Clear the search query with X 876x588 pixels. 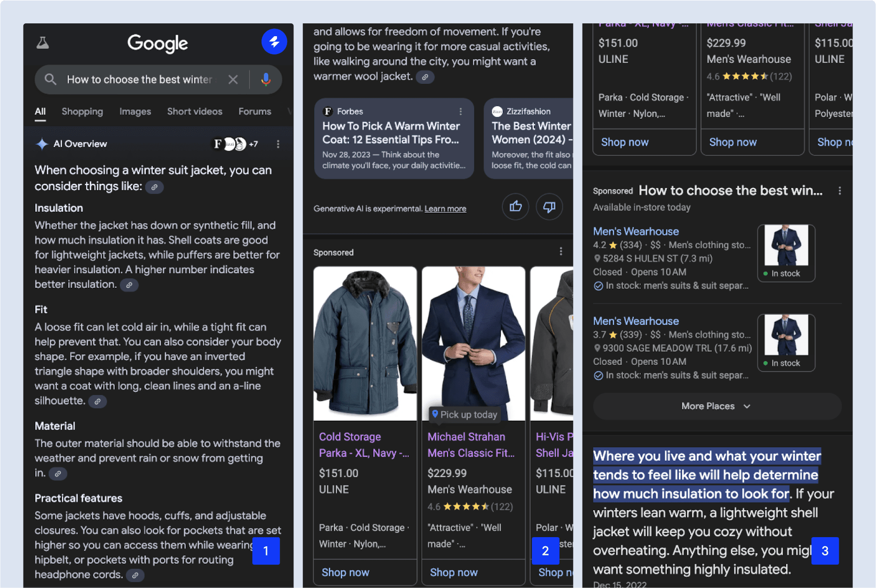pos(233,80)
